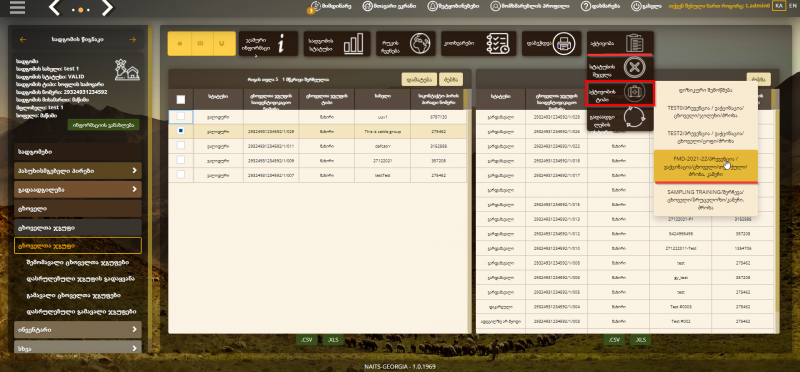Open the info 'i' tile

[268, 43]
